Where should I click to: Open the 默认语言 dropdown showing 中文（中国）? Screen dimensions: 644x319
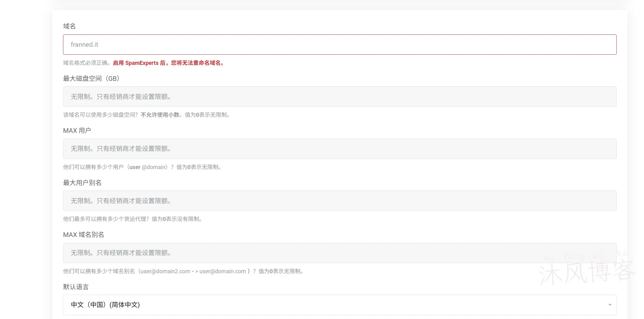click(340, 305)
